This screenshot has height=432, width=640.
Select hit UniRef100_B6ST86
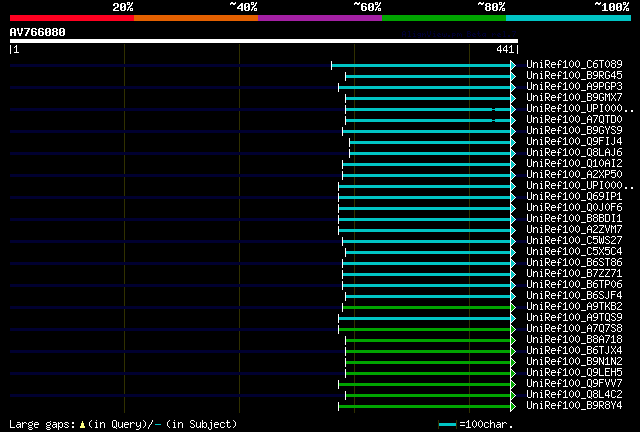click(574, 263)
